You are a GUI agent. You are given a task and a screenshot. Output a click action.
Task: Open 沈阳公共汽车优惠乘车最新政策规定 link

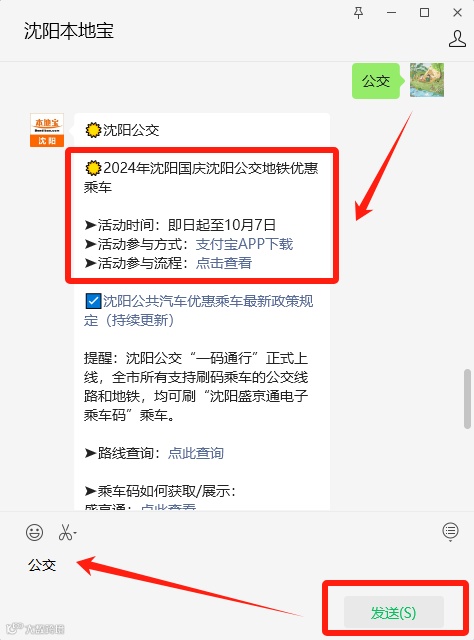point(198,311)
